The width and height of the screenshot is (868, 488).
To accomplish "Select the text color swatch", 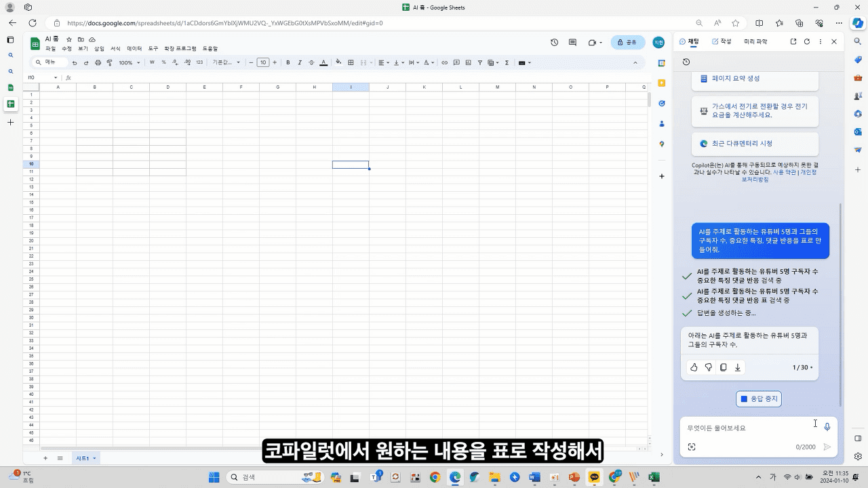I will (323, 62).
